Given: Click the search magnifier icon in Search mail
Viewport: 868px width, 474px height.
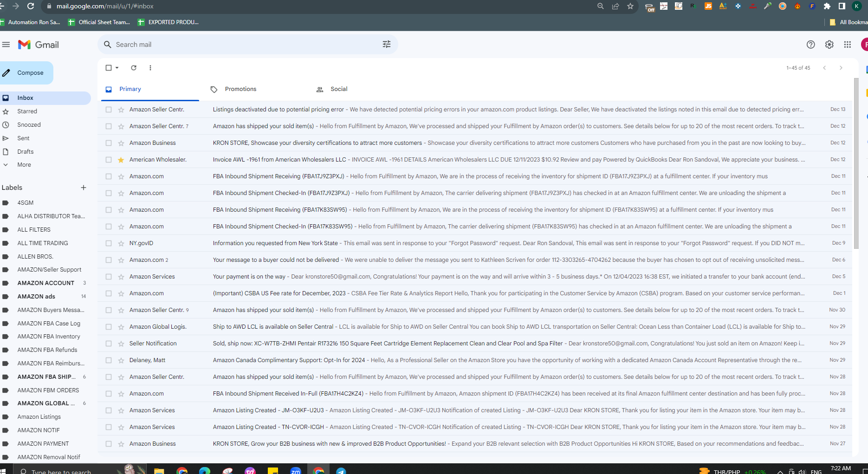Looking at the screenshot, I should coord(108,45).
